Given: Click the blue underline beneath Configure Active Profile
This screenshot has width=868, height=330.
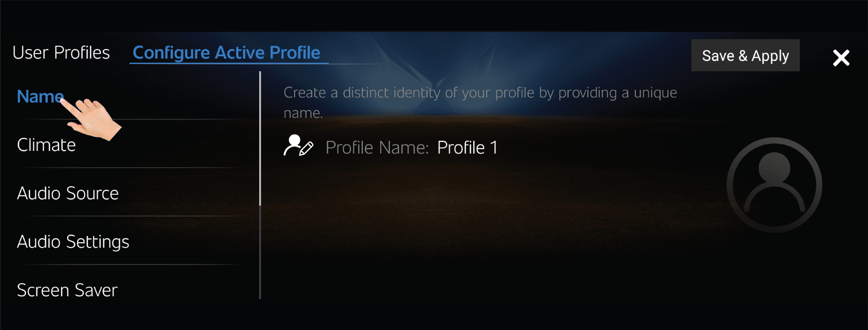Looking at the screenshot, I should [229, 63].
